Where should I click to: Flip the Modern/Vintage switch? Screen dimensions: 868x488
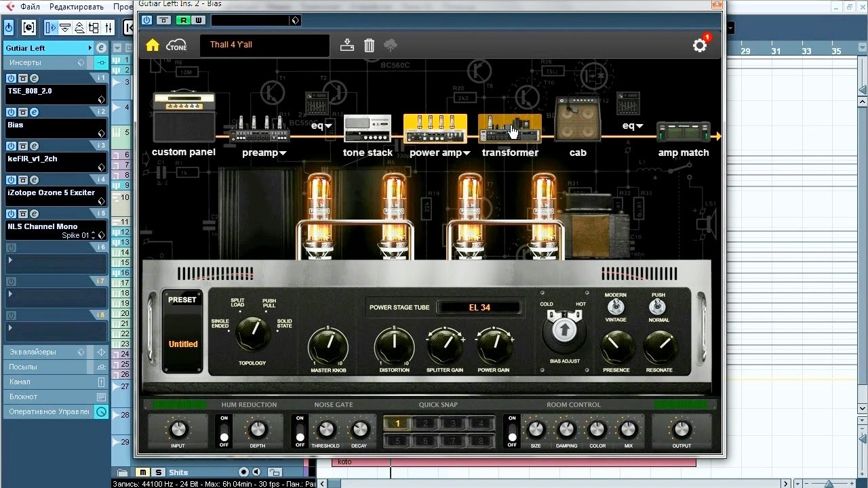(614, 307)
